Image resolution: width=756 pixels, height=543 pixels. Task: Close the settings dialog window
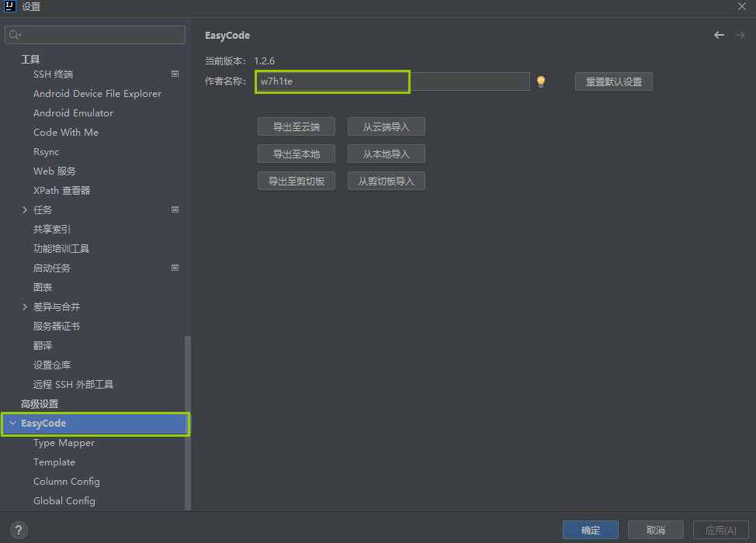pos(742,6)
